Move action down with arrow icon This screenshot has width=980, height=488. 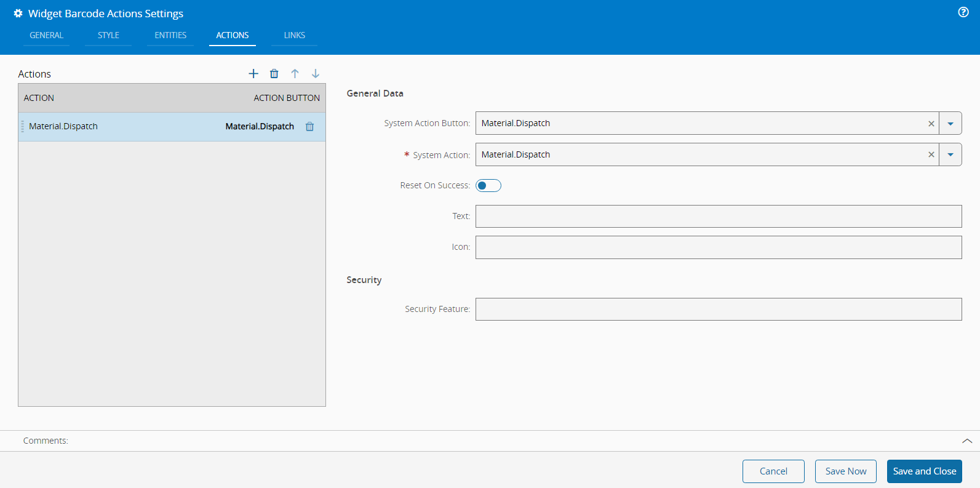(316, 74)
